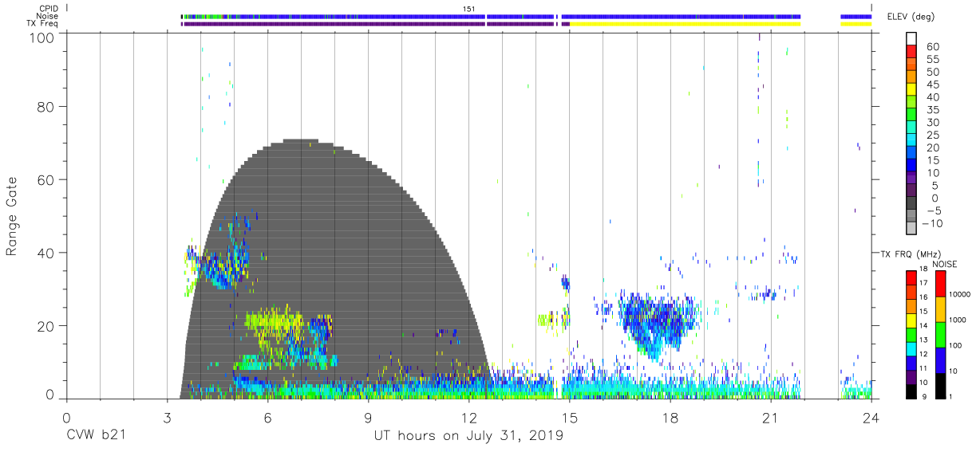Click the 'Range Gate' y-axis title
Image resolution: width=980 pixels, height=452 pixels.
12,215
